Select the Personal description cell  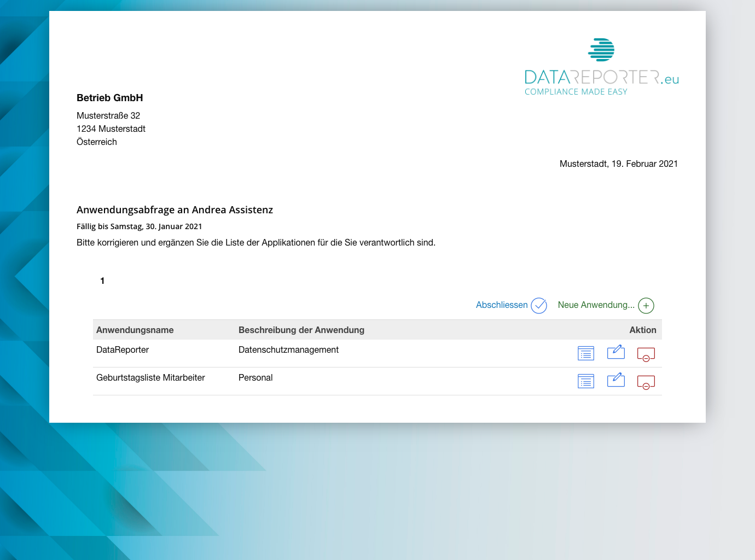pyautogui.click(x=255, y=377)
